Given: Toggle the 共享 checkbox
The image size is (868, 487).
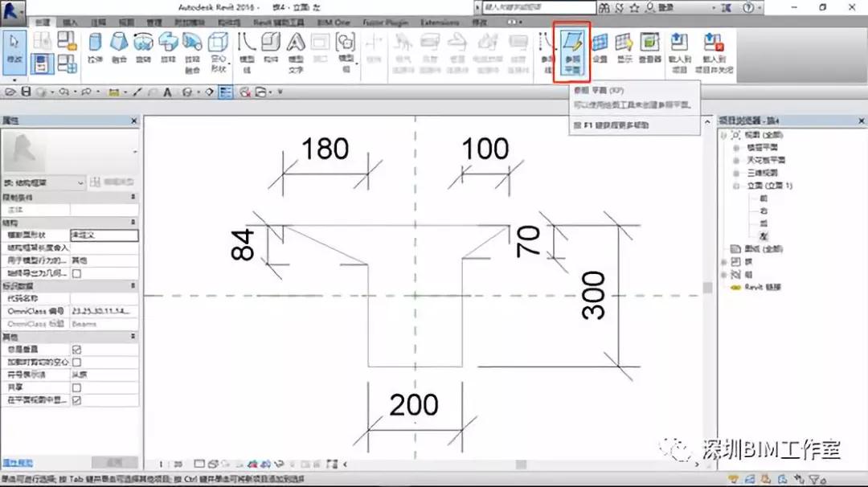Looking at the screenshot, I should pos(76,388).
